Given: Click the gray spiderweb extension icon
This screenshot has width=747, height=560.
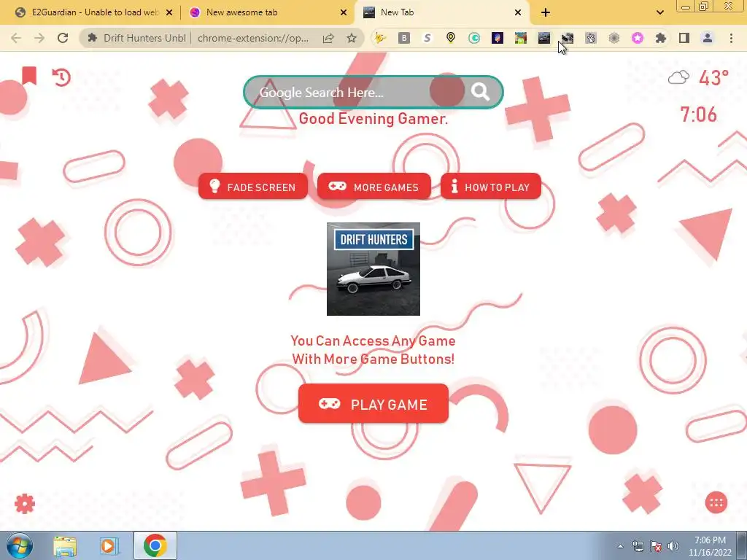Looking at the screenshot, I should [614, 38].
